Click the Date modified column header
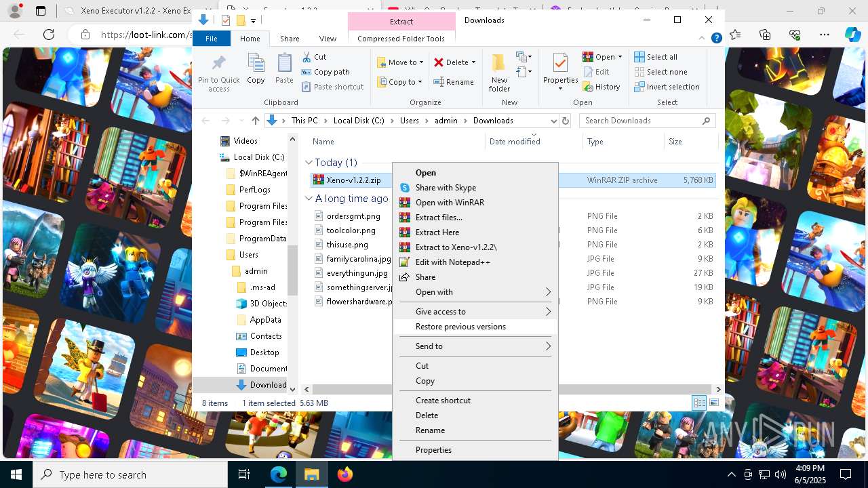 (534, 142)
